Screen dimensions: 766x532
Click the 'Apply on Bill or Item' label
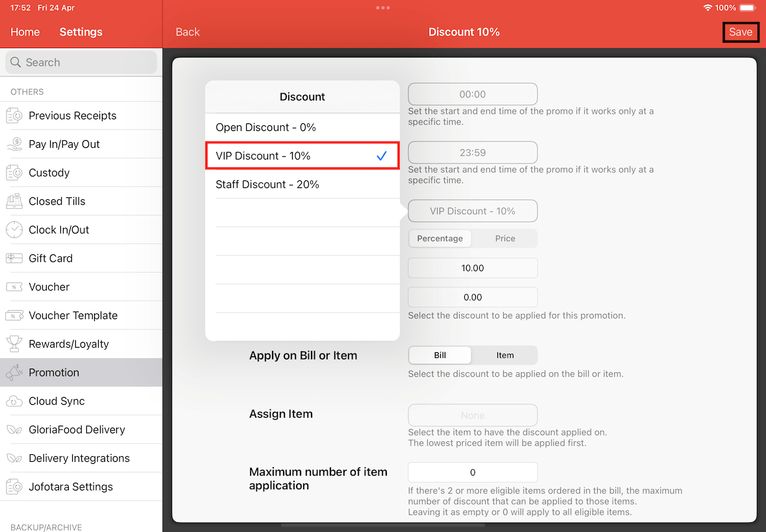[303, 356]
